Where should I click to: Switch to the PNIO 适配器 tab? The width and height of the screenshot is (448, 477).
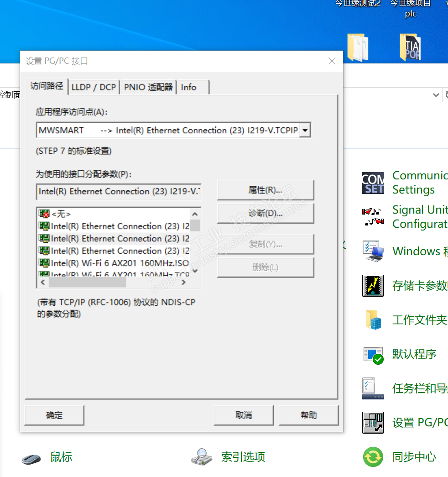(148, 87)
